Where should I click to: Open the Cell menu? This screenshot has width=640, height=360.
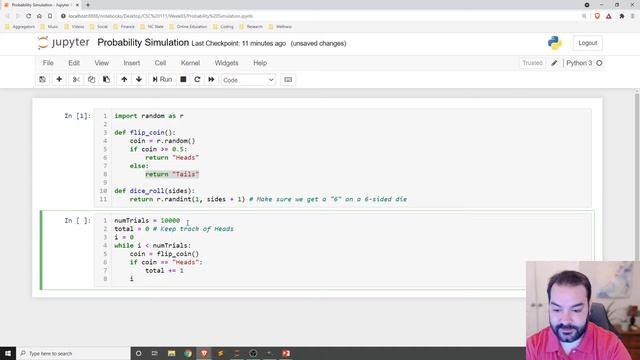click(x=160, y=63)
